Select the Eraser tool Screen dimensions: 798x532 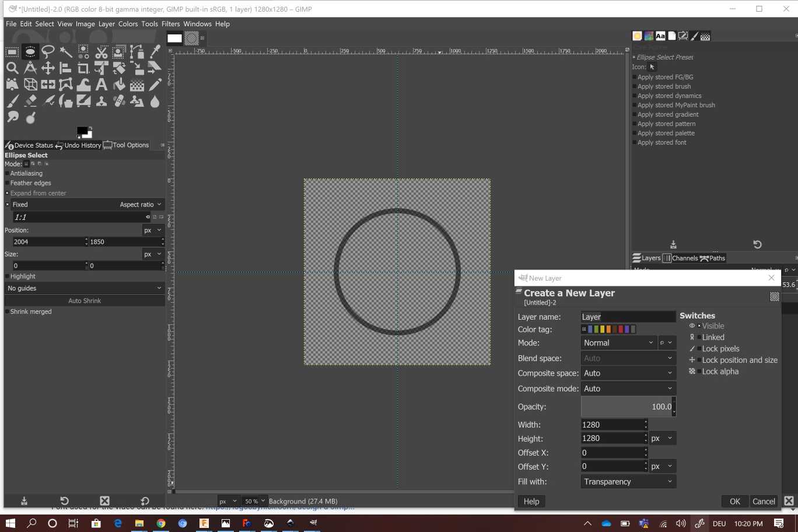30,101
